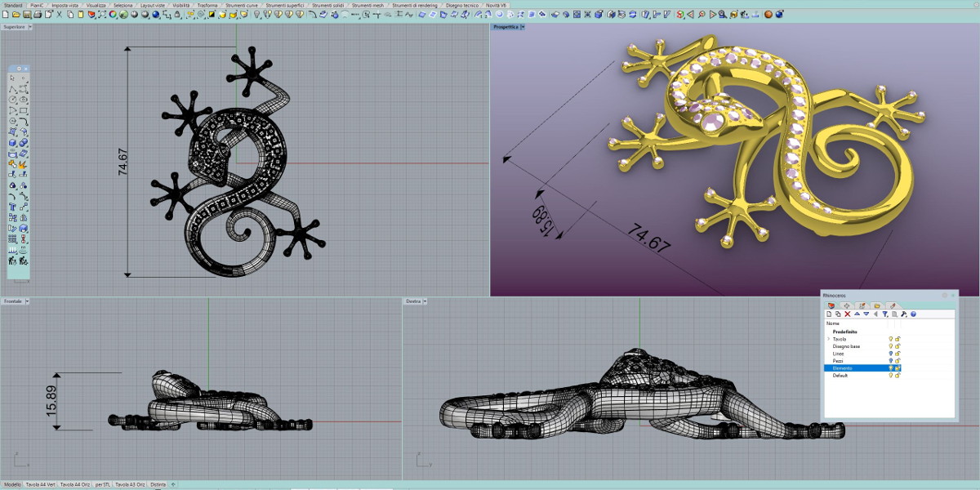Viewport: 980px width, 490px height.
Task: Switch to the Tavola A4 Vert layout tab
Action: pos(42,484)
